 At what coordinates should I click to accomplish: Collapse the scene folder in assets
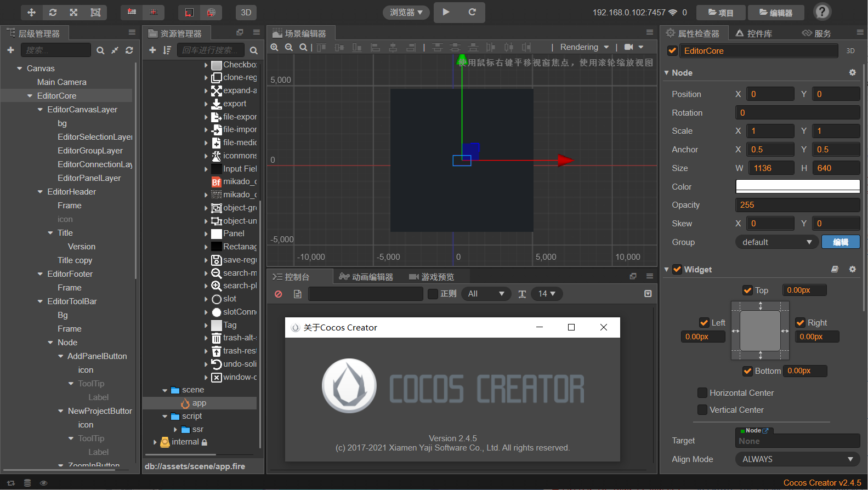coord(165,390)
